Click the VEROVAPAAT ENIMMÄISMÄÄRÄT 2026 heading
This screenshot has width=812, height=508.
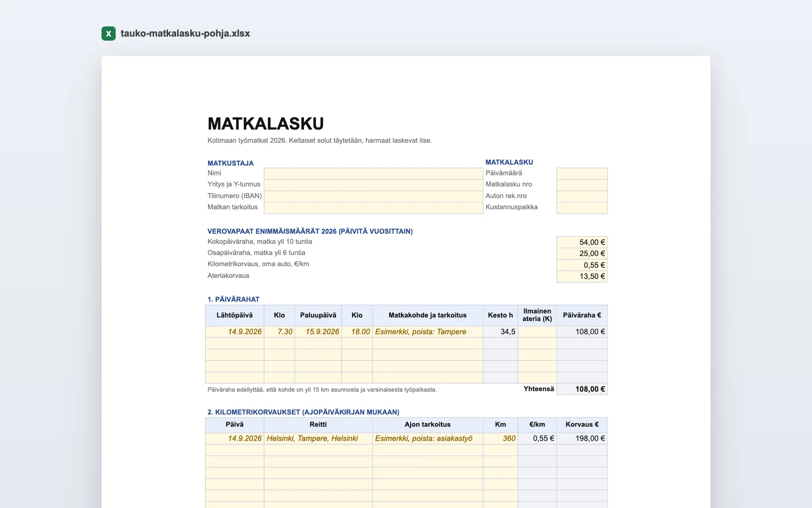310,231
